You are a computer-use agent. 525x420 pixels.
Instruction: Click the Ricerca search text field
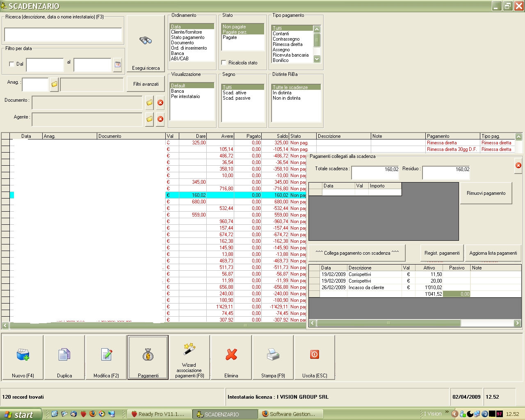point(63,35)
